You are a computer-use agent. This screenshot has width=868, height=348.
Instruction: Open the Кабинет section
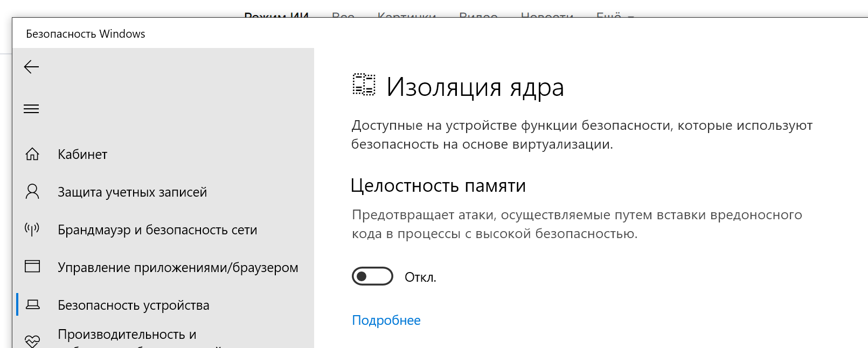tap(82, 155)
